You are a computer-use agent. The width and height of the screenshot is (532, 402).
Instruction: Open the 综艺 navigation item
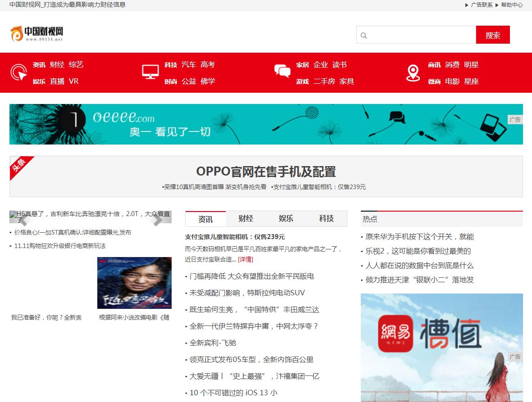click(x=76, y=64)
